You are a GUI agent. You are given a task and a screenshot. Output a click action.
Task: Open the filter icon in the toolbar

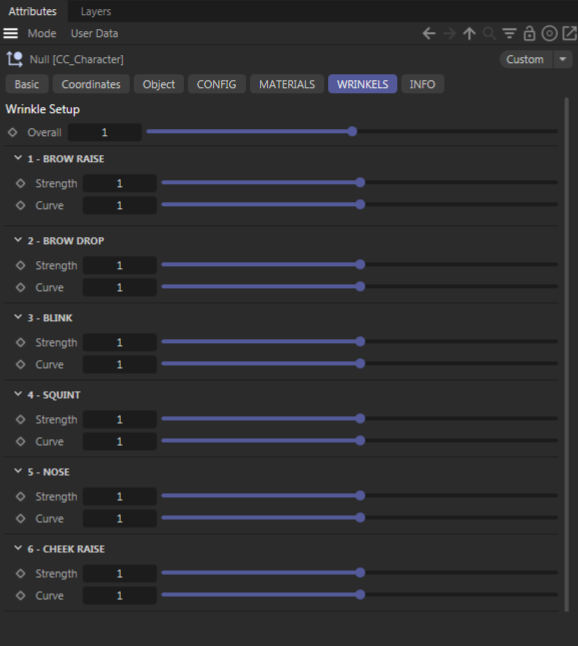point(510,33)
